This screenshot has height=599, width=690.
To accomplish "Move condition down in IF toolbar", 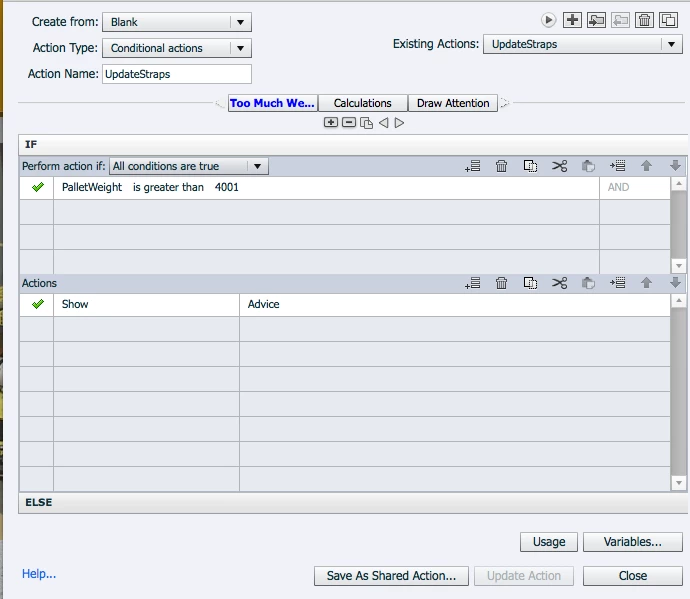I will click(675, 166).
